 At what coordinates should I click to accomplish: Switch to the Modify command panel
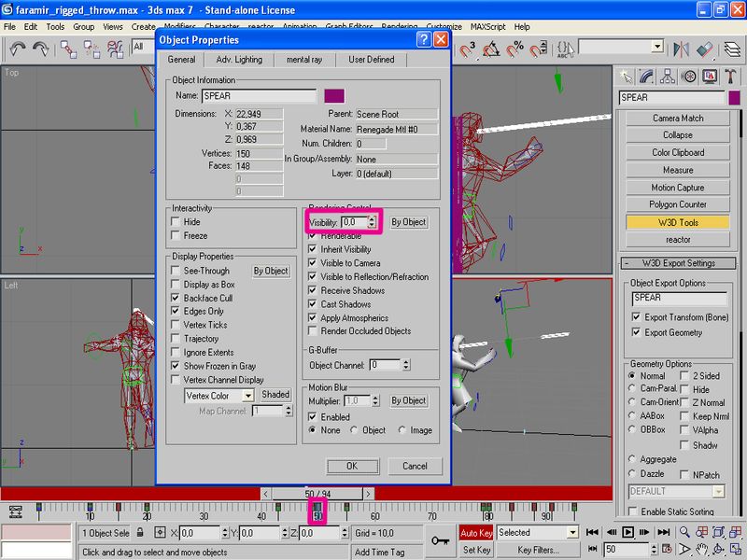[x=646, y=77]
